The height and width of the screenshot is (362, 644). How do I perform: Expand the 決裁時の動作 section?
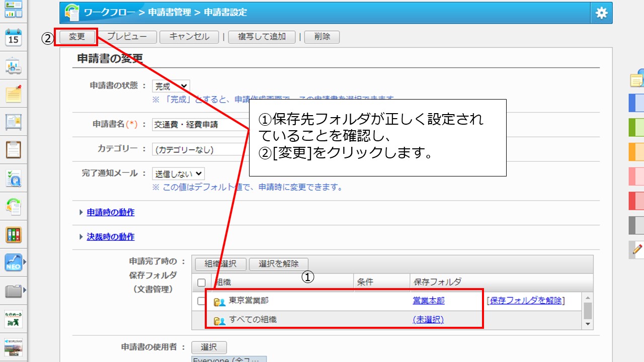[110, 237]
